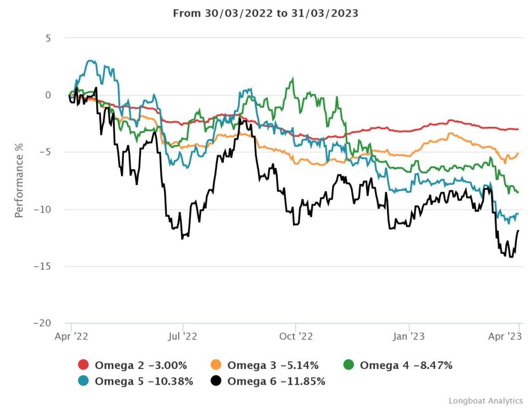Viewport: 532px width, 408px height.
Task: Hide the Omega 3 -5.14% series label
Action: (273, 365)
